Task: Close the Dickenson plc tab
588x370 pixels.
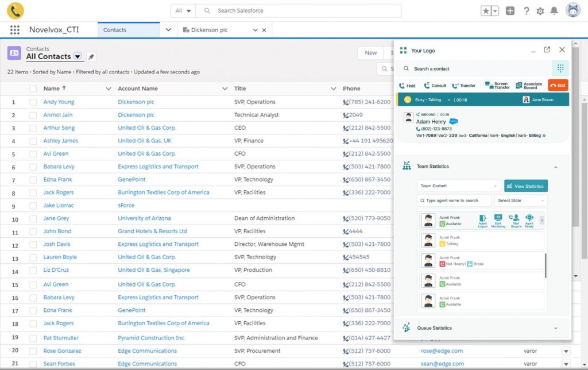Action: pyautogui.click(x=264, y=30)
